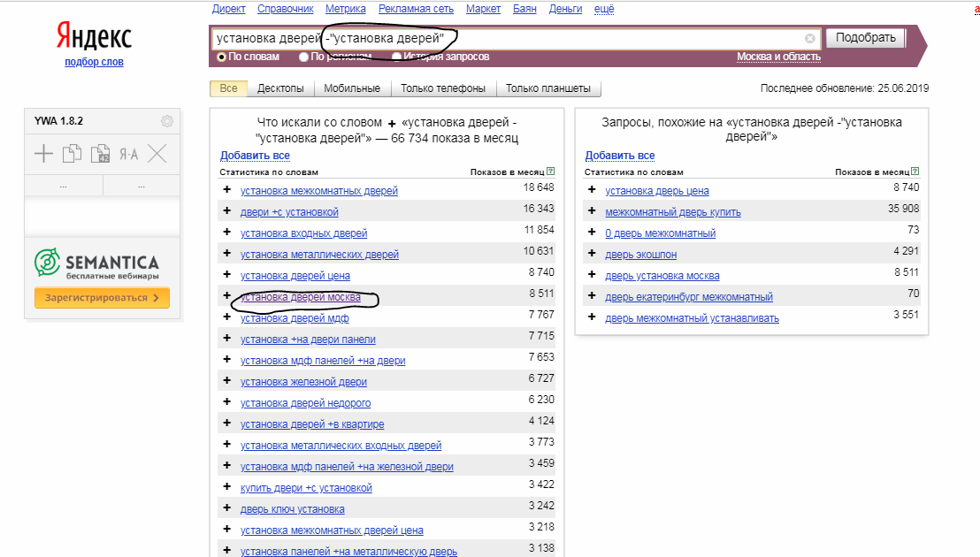Add phrase 'двери +с установкой' with plus

227,210
